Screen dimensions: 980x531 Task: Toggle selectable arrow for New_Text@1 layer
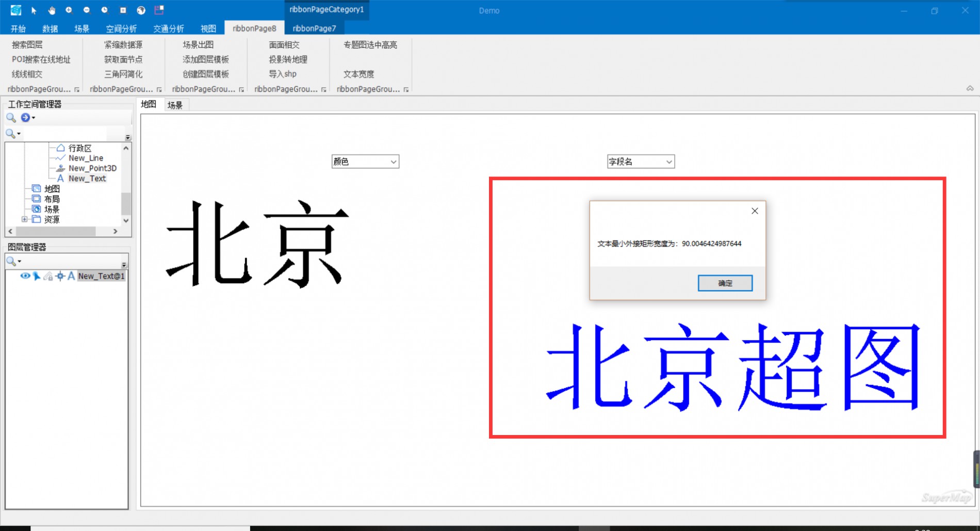coord(37,276)
